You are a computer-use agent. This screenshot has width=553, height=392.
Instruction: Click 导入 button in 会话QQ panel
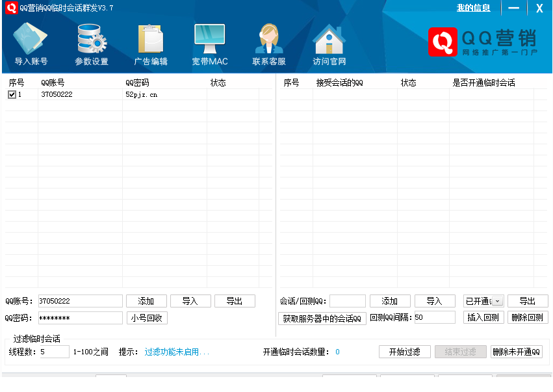coord(435,301)
